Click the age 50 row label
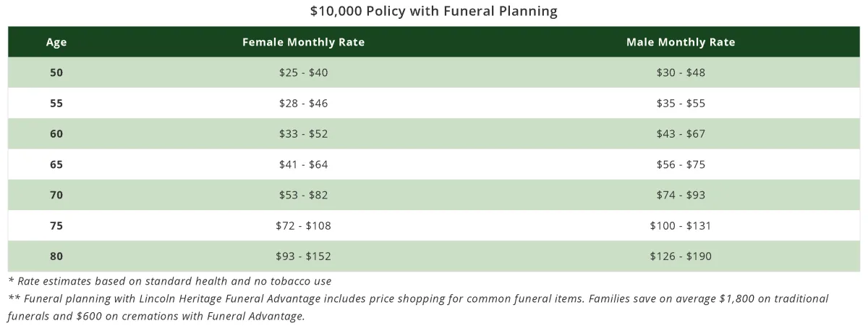Image resolution: width=868 pixels, height=326 pixels. (x=56, y=72)
